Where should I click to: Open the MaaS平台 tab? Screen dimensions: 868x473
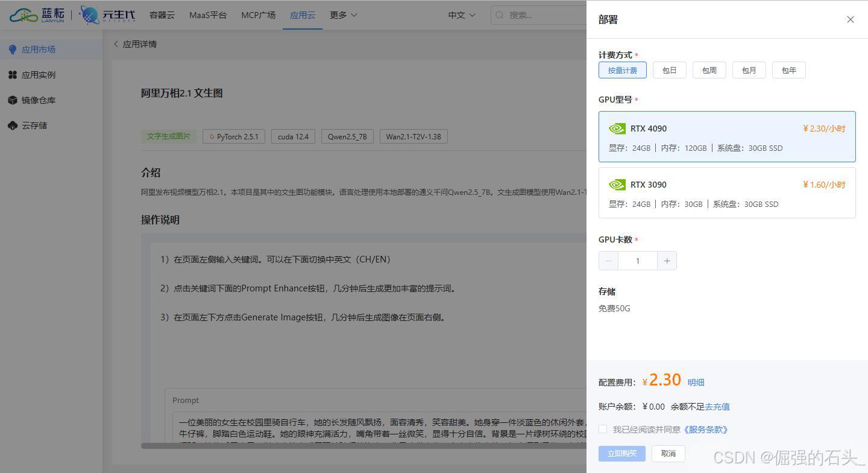(x=208, y=15)
